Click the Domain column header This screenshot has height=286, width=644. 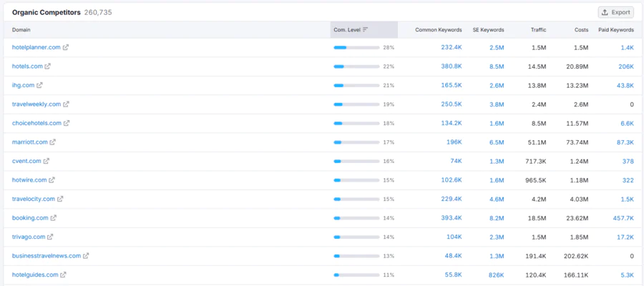tap(21, 30)
